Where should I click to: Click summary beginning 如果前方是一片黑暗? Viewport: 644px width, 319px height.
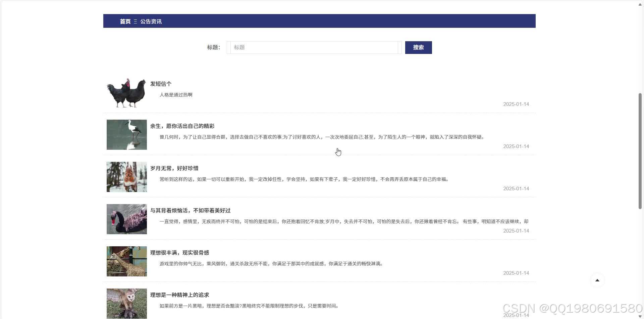(x=250, y=306)
